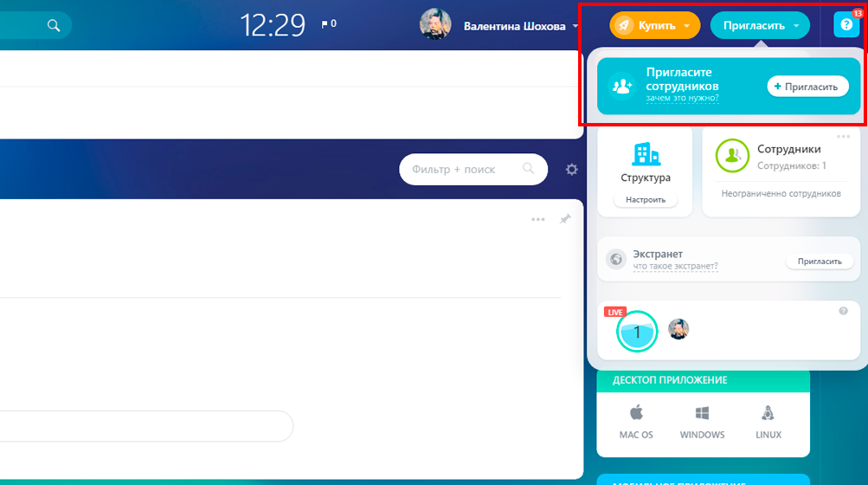Click Настроить under Структура
The image size is (868, 485).
coord(646,199)
